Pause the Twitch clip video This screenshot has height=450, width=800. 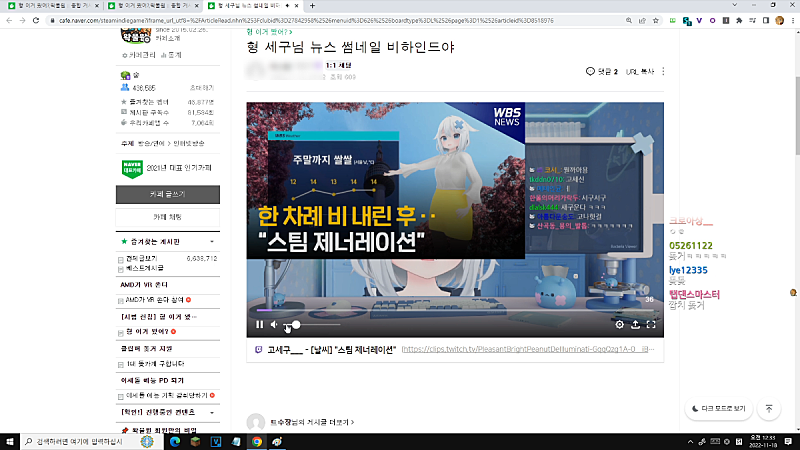pos(260,324)
